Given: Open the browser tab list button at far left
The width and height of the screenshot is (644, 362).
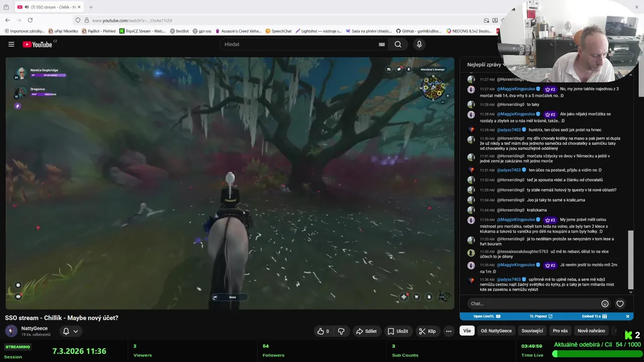Looking at the screenshot, I should pos(6,7).
